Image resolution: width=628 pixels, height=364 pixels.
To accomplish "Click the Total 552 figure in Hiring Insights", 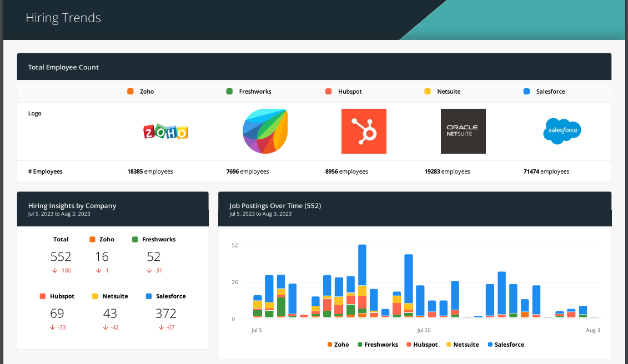I will point(61,256).
